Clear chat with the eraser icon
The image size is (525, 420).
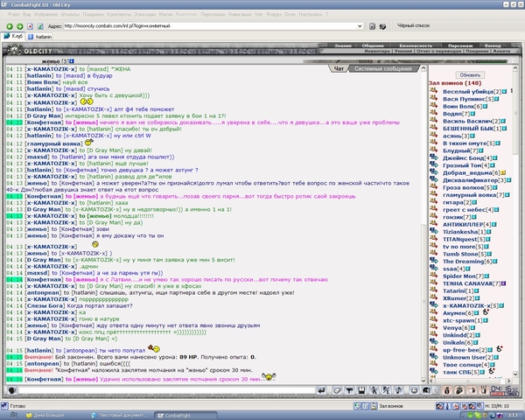click(337, 390)
